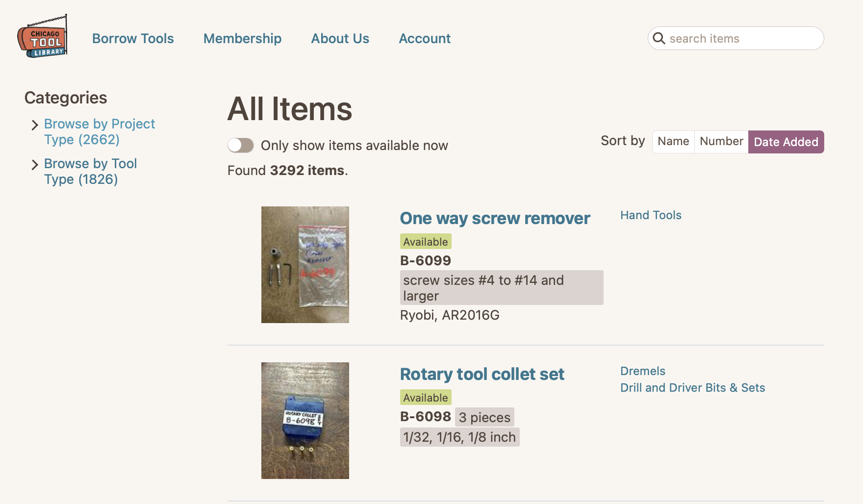Open Rotary tool collet set thumbnail
863x504 pixels.
coord(305,421)
